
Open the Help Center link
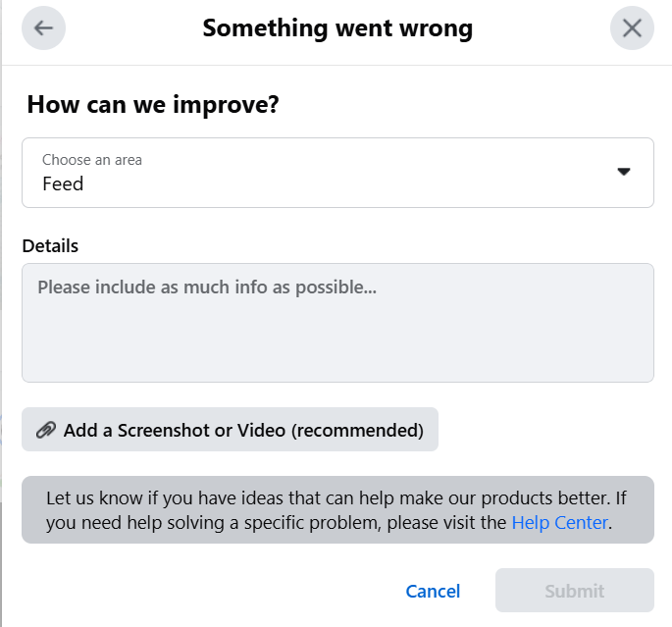point(559,522)
